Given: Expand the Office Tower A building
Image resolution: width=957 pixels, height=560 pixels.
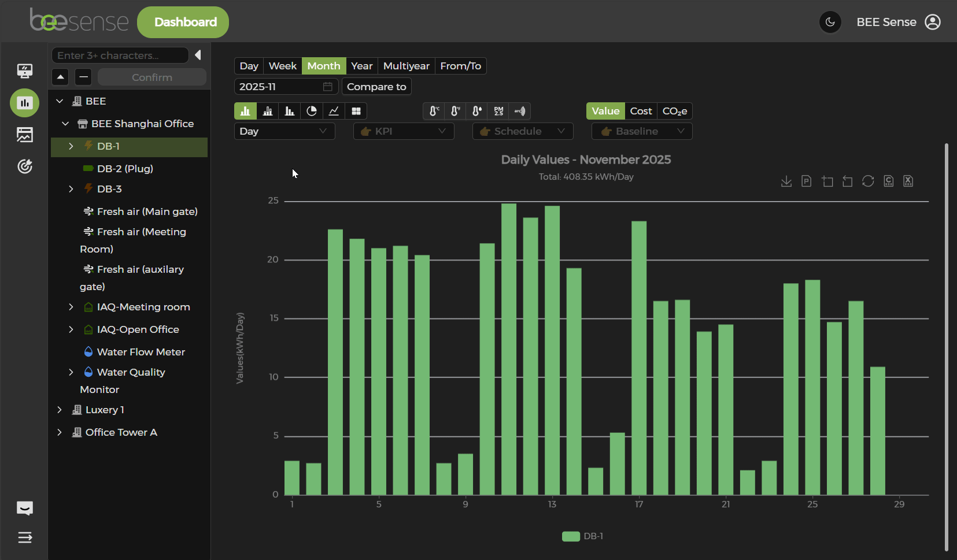Looking at the screenshot, I should [x=60, y=432].
